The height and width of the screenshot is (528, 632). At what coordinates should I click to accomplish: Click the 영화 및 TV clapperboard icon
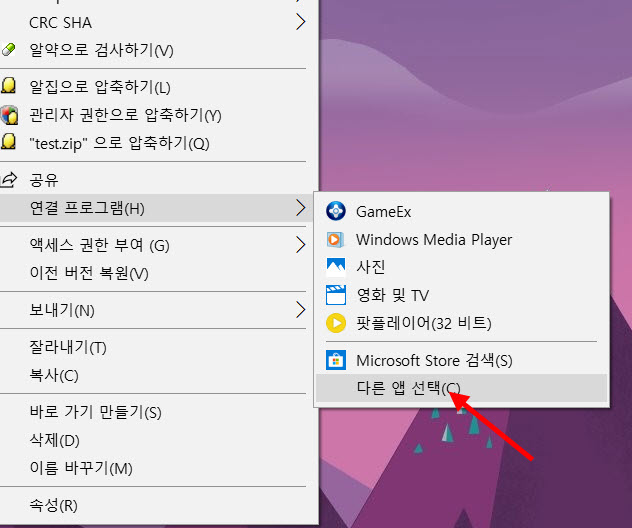coord(336,295)
